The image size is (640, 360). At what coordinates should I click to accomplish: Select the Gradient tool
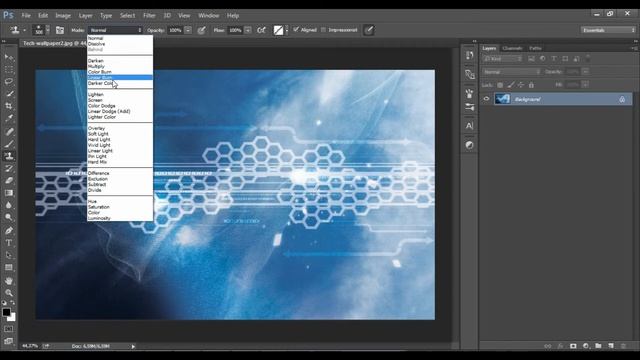point(9,193)
